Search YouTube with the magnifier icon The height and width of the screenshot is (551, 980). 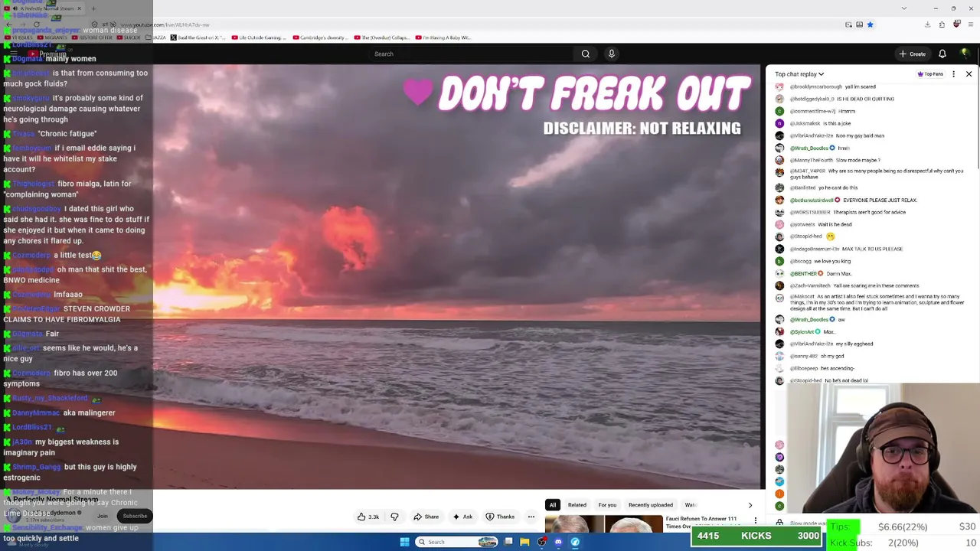586,54
